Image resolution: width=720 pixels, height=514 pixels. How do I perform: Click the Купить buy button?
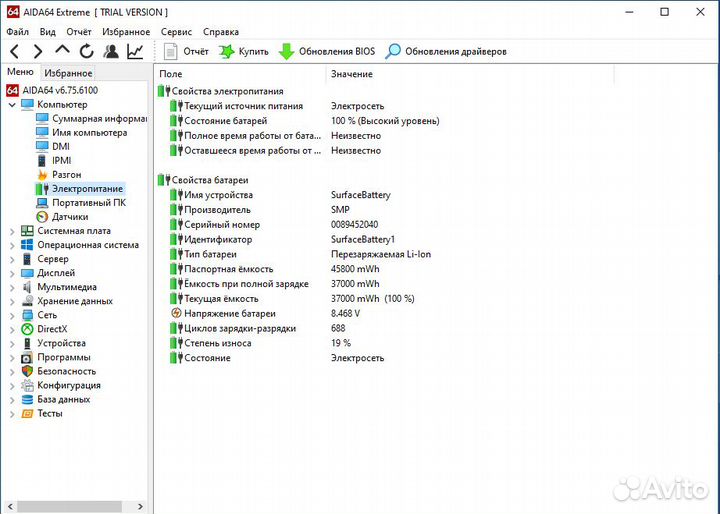point(243,51)
